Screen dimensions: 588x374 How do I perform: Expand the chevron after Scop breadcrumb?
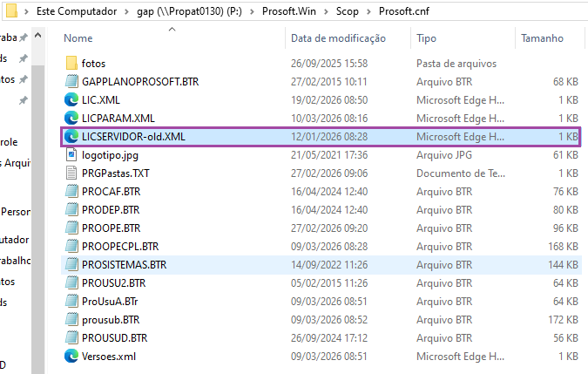369,11
